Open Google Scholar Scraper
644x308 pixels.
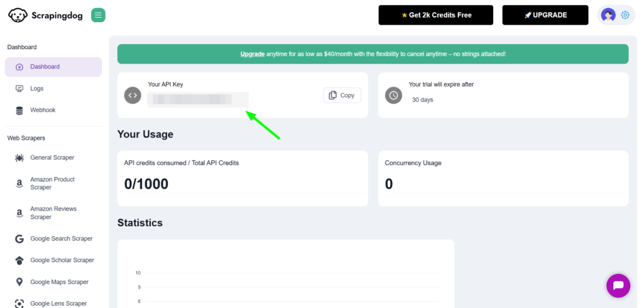(62, 260)
